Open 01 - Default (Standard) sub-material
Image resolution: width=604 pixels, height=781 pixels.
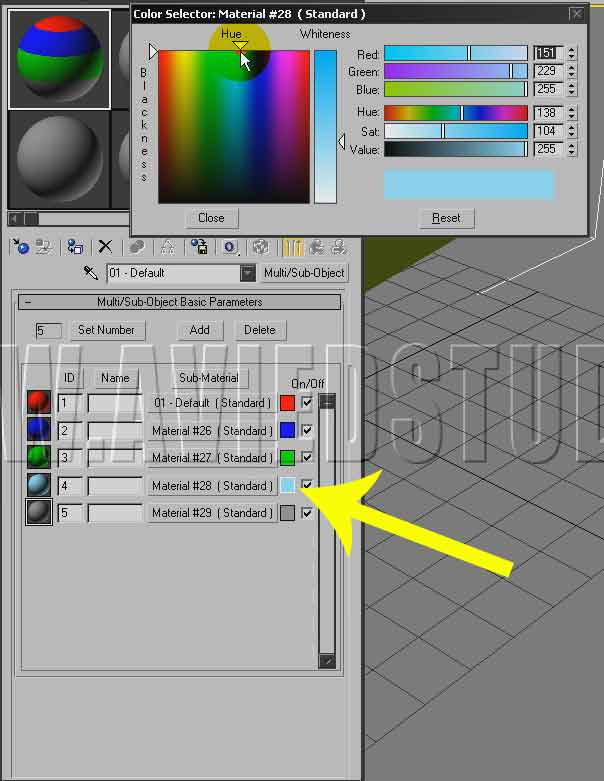point(212,402)
